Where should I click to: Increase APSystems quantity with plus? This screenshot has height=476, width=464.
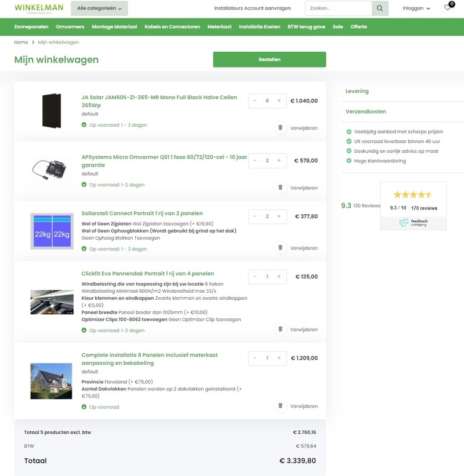click(x=279, y=161)
